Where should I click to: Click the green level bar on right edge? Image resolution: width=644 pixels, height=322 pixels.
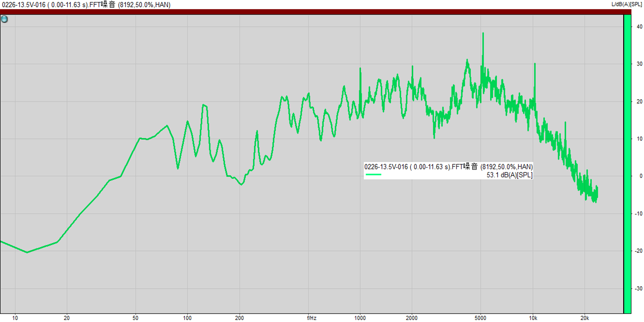tap(627, 164)
